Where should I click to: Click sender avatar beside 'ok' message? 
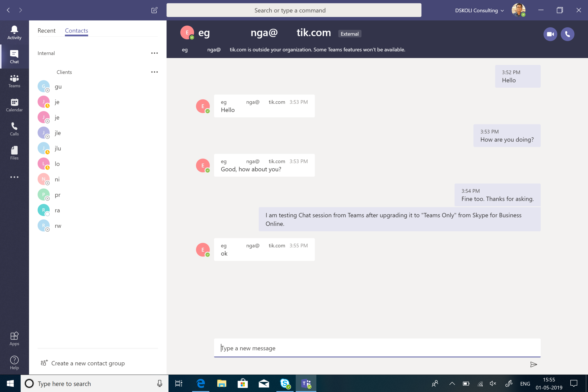(203, 249)
